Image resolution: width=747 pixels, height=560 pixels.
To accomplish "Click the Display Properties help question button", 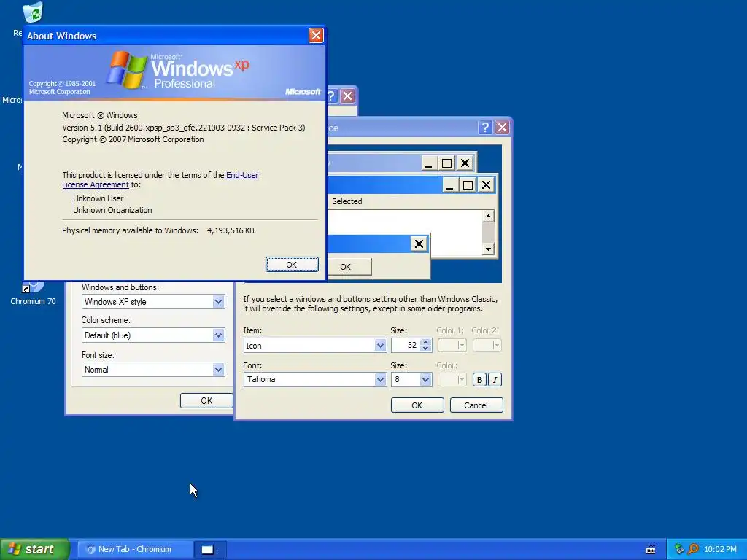I will [332, 96].
